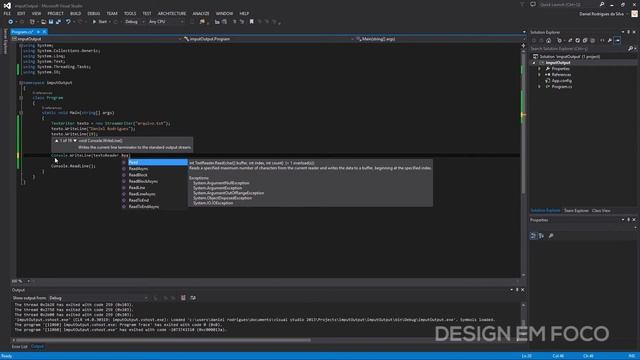
Task: Toggle Show All Files in Solution Explorer
Action: 593,40
